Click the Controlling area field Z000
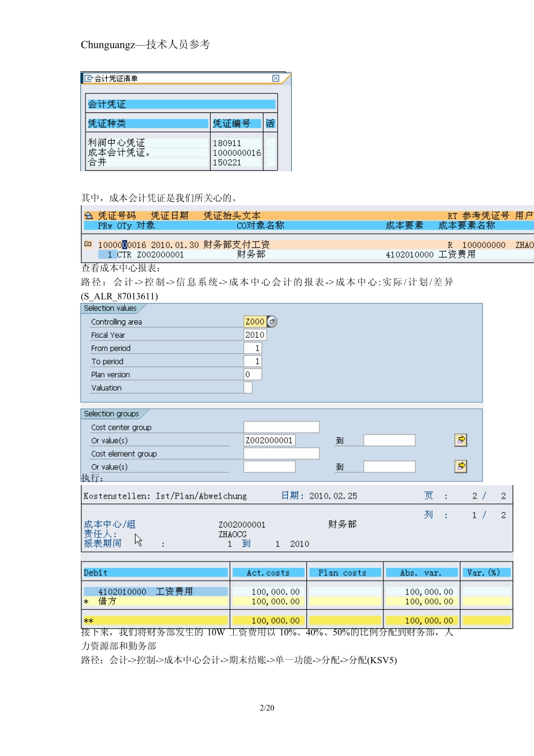534x756 pixels. (255, 322)
